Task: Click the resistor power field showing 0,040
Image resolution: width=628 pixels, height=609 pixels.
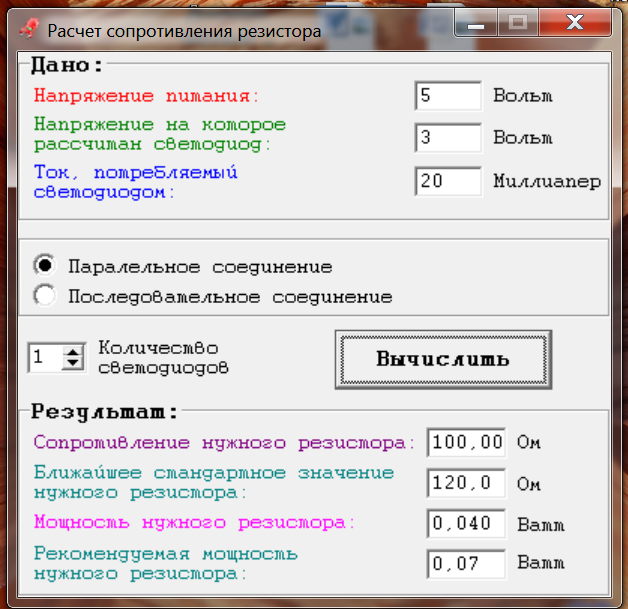Action: pos(466,523)
